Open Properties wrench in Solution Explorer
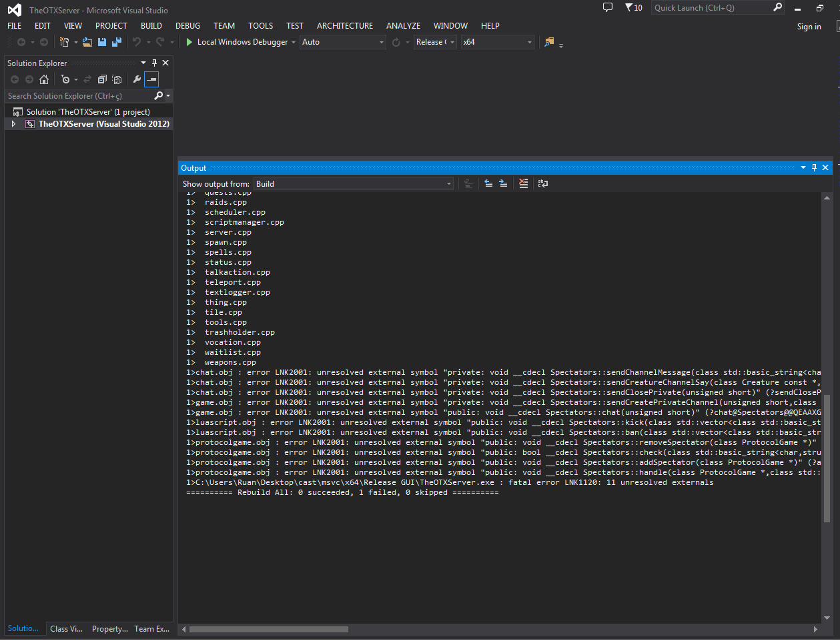This screenshot has width=840, height=641. click(137, 79)
